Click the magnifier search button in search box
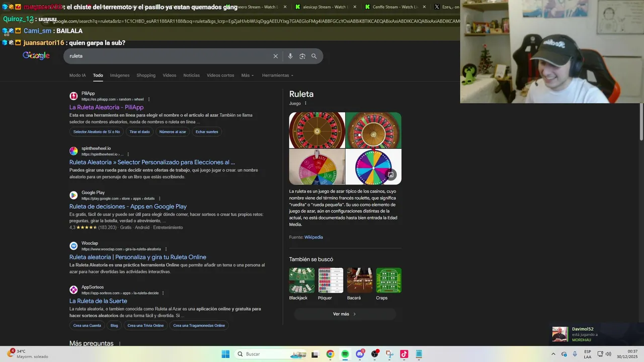 (x=314, y=56)
